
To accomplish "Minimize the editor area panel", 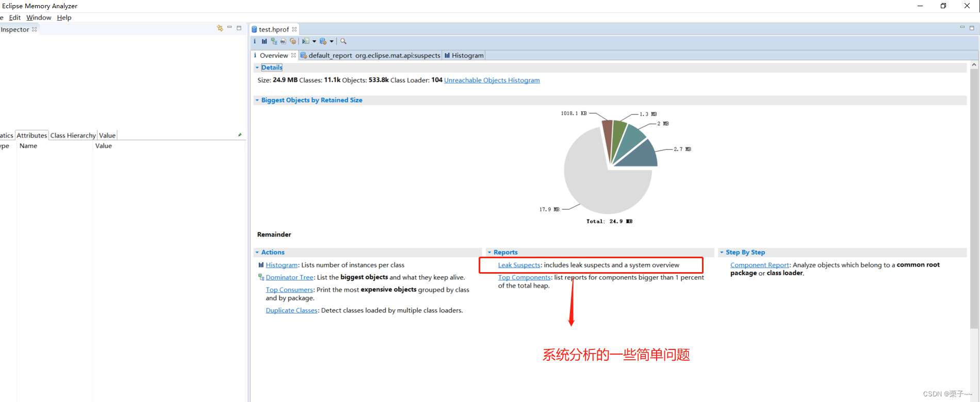I will 962,28.
